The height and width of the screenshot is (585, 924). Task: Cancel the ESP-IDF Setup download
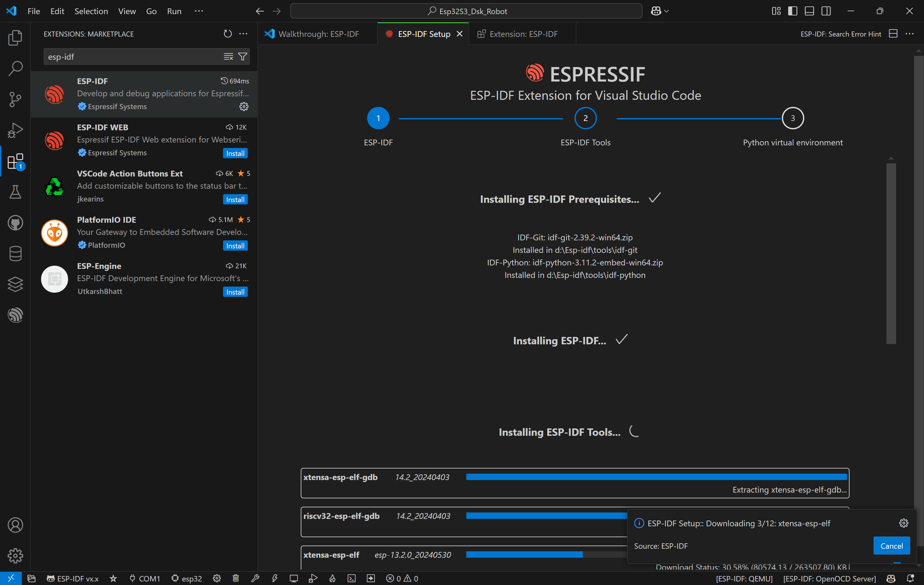click(x=891, y=546)
